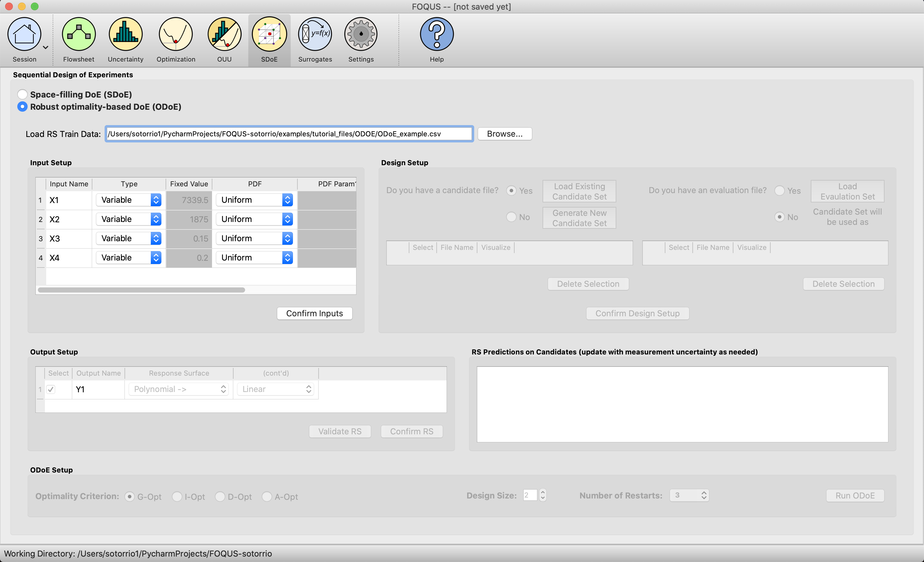Screen dimensions: 924x562
Task: Click Delete Selection under candidate table
Action: (x=588, y=284)
